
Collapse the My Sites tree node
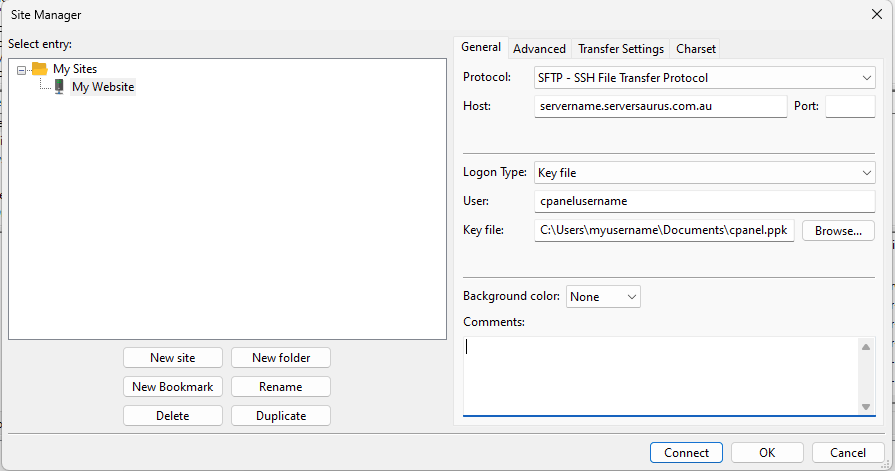(x=21, y=70)
